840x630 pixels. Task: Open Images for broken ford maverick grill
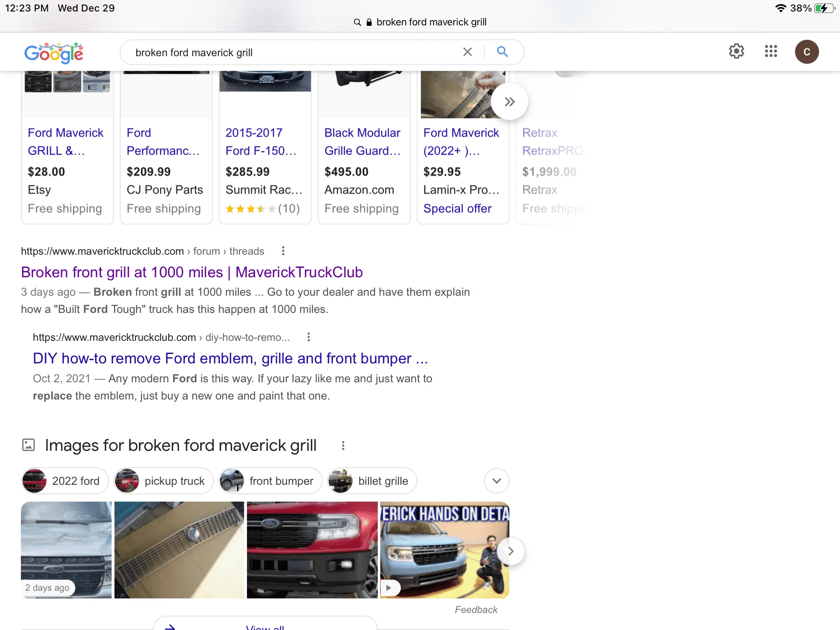pyautogui.click(x=180, y=445)
